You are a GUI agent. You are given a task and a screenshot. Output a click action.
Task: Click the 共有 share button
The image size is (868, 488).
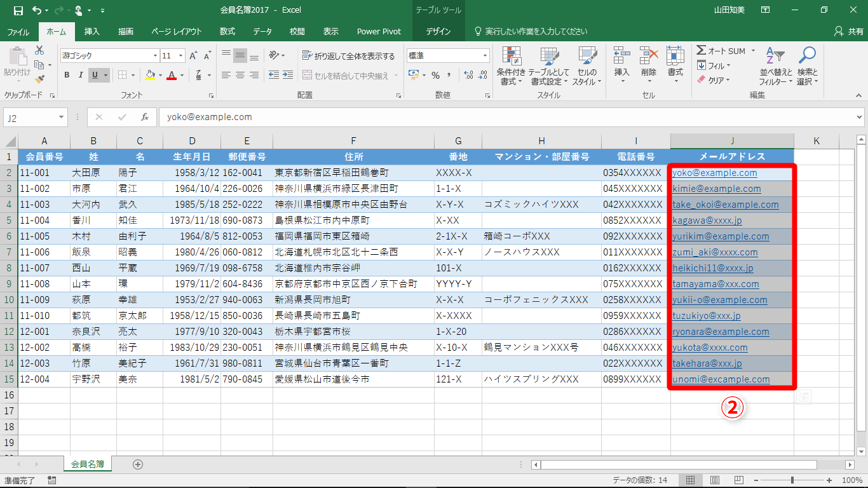[850, 31]
